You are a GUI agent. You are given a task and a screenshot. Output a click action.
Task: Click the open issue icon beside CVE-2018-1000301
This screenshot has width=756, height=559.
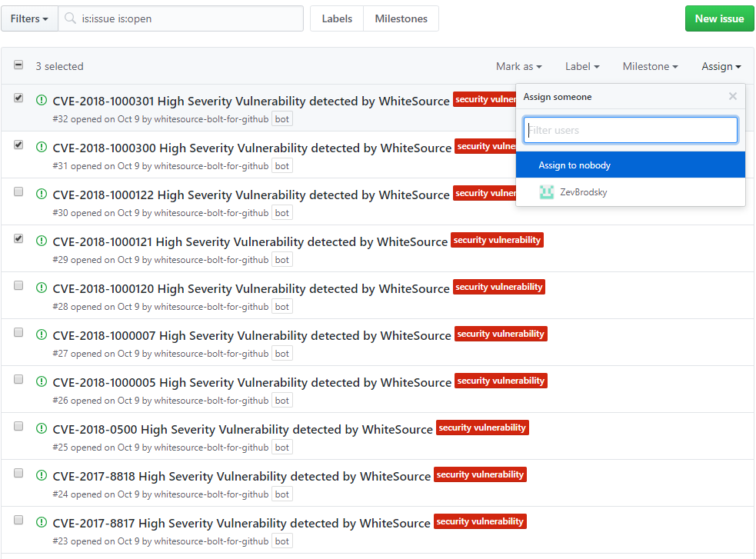pos(42,98)
